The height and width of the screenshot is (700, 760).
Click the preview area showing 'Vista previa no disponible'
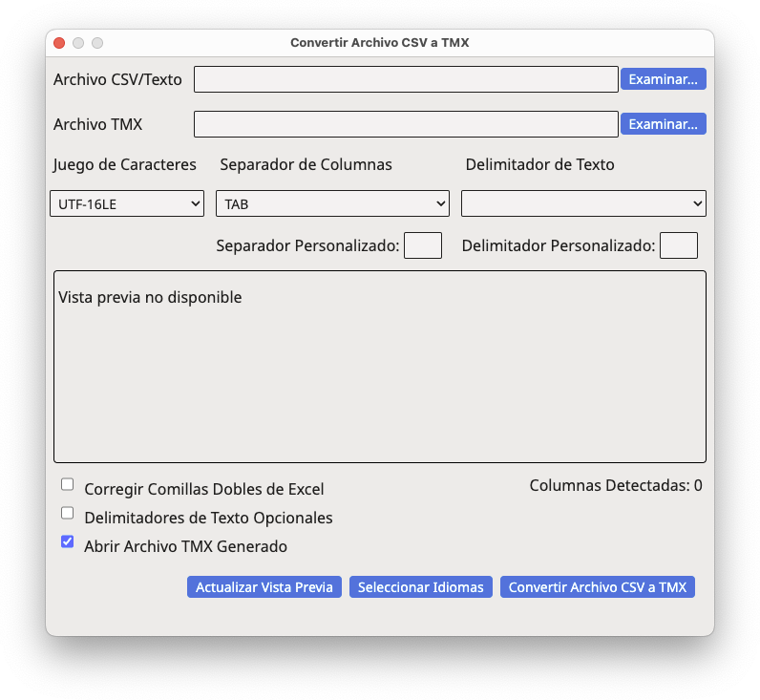pos(380,367)
